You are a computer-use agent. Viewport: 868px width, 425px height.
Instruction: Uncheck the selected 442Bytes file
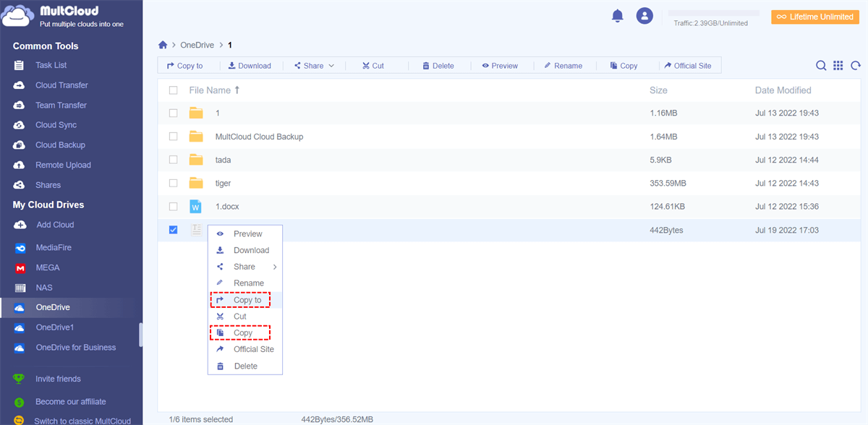point(173,230)
